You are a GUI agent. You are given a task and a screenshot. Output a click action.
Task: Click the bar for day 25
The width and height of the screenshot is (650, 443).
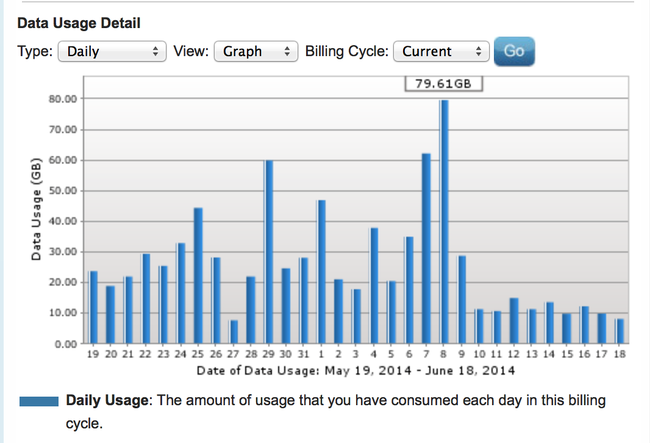click(198, 275)
